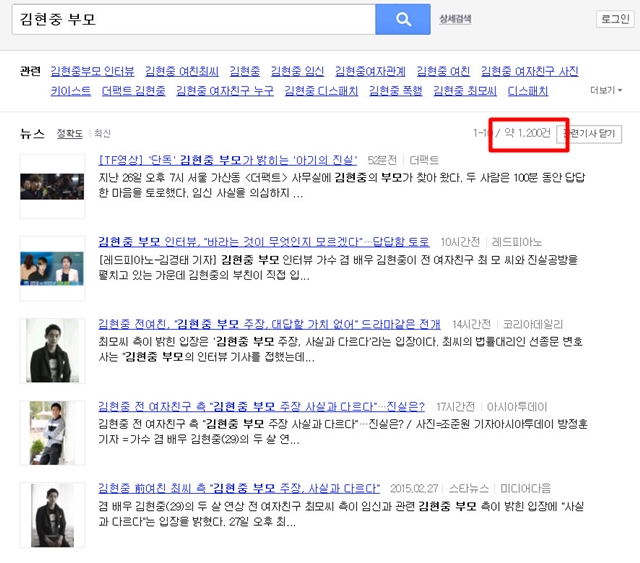The height and width of the screenshot is (563, 640).
Task: Click the 더팩트 source name
Action: 424,160
